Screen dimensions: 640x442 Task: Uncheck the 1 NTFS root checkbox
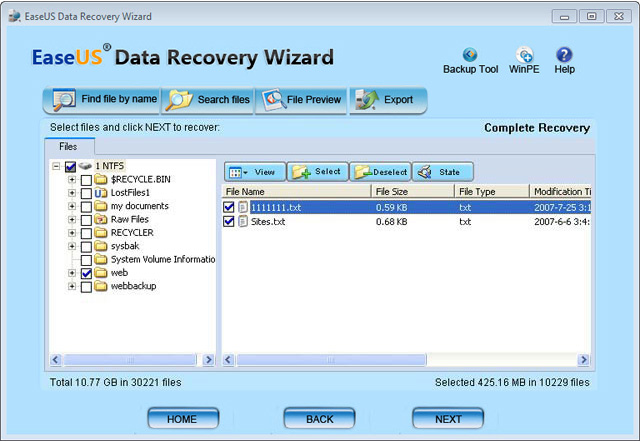pyautogui.click(x=70, y=167)
